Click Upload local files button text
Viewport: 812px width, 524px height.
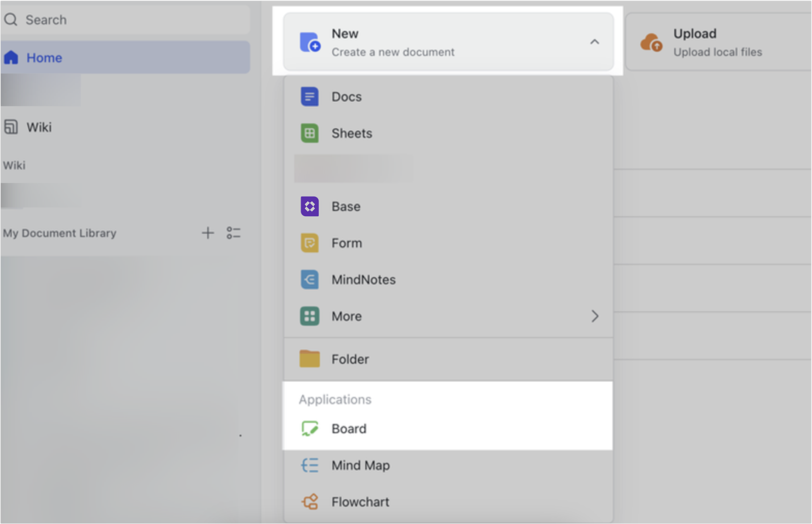tap(718, 52)
